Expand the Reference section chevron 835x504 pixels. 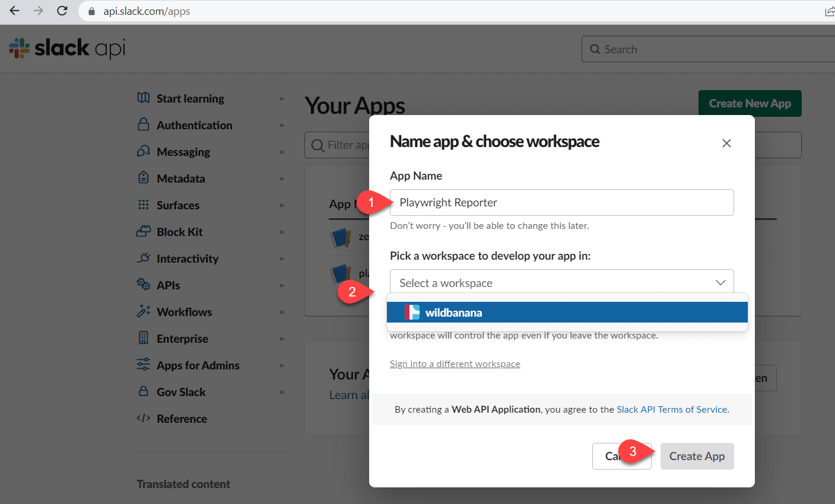283,419
